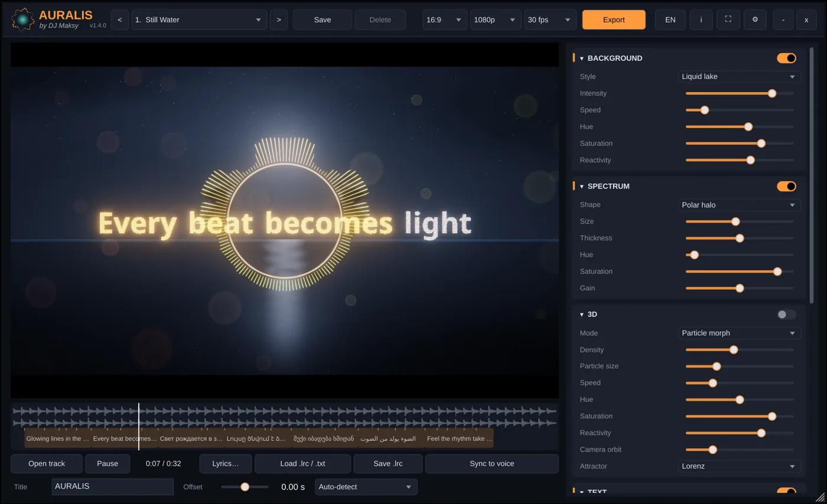The width and height of the screenshot is (827, 504).
Task: Open the 16:9 aspect ratio dropdown
Action: (445, 19)
